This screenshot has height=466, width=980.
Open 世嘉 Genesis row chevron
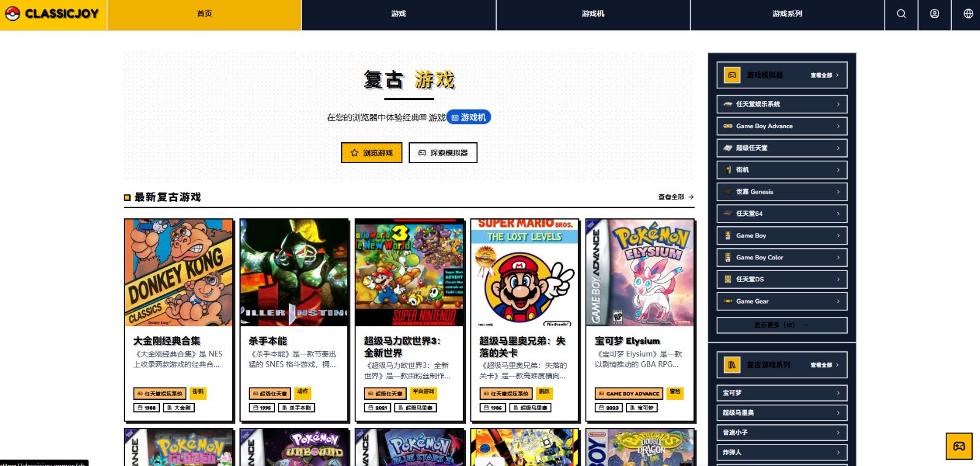point(838,192)
